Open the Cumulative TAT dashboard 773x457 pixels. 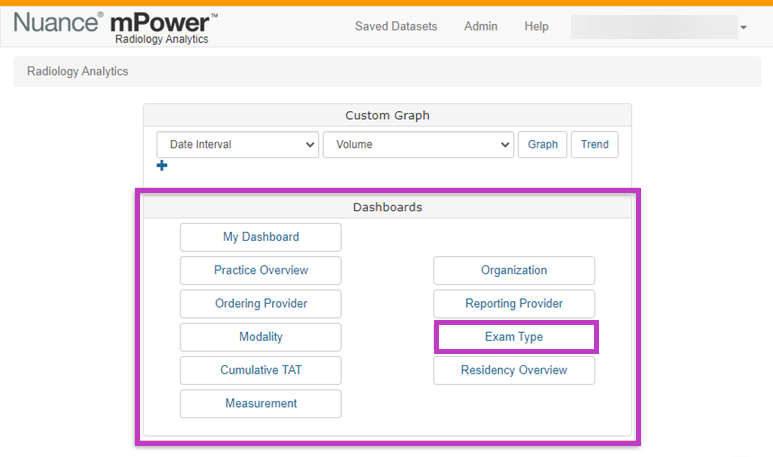click(261, 370)
